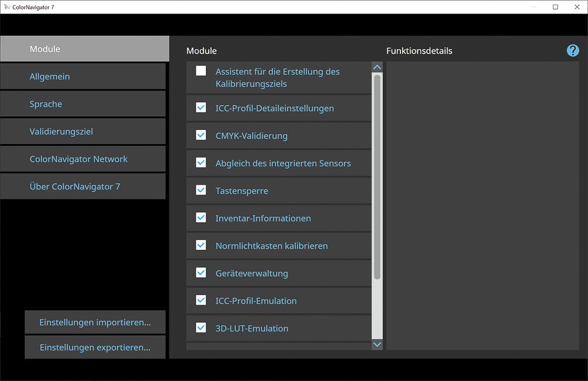The image size is (588, 381).
Task: Select ICC-Profil-Emulation module label
Action: click(256, 301)
